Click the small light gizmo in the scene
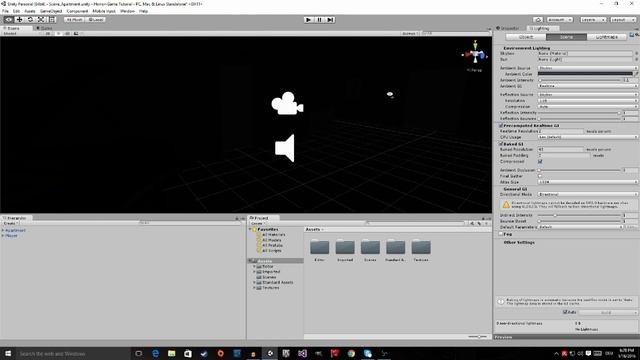640x360 pixels. (390, 95)
